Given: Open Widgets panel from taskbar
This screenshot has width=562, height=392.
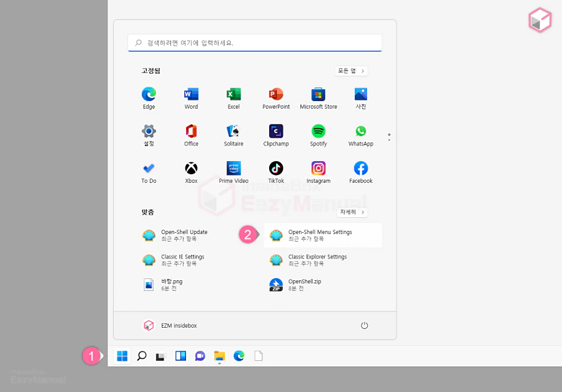Looking at the screenshot, I should point(180,356).
